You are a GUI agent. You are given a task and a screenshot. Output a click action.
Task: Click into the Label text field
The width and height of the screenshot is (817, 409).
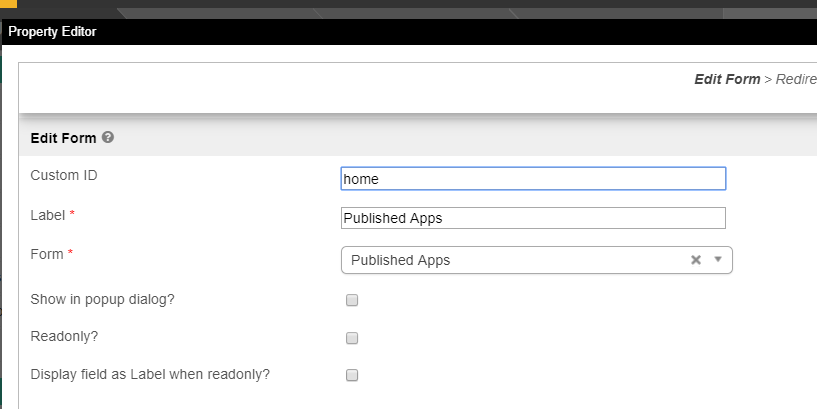coord(533,218)
